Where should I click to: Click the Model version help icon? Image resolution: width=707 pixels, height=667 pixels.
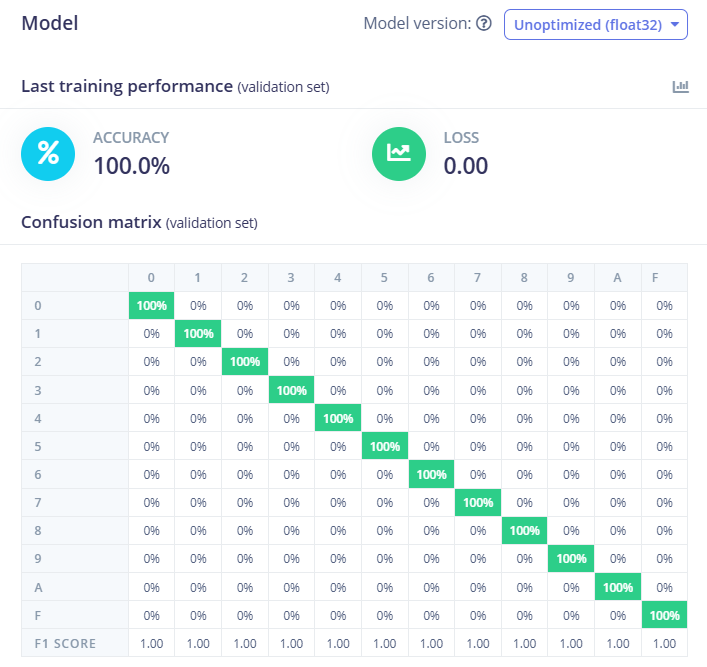(484, 24)
